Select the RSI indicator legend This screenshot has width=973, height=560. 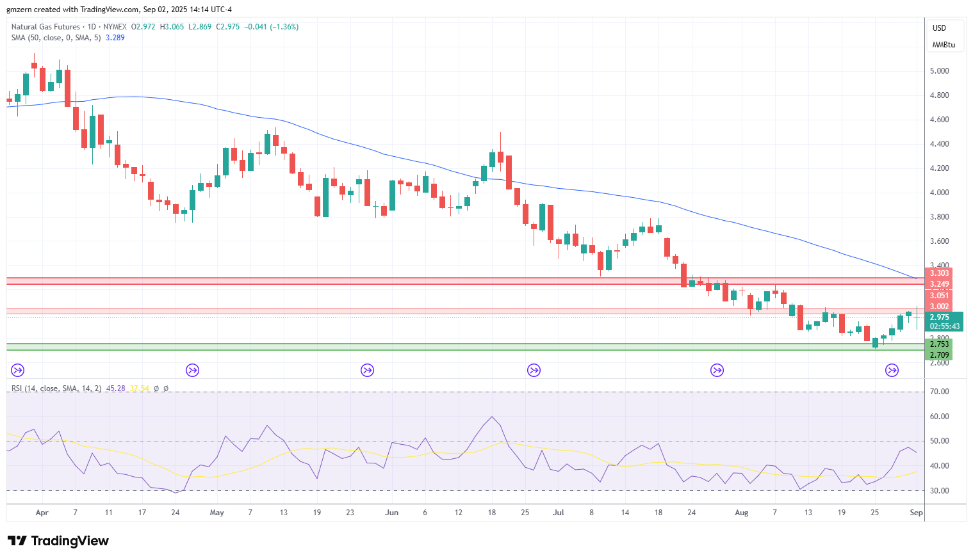click(56, 388)
